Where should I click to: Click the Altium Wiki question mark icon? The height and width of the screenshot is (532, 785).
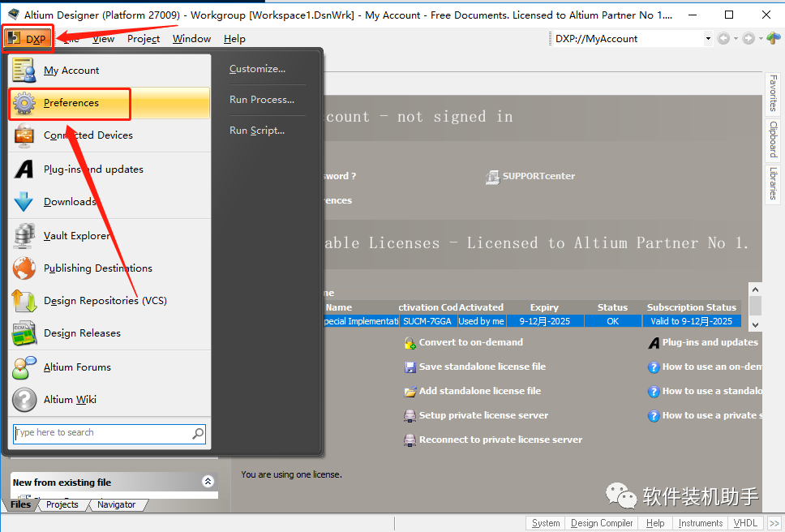click(24, 400)
